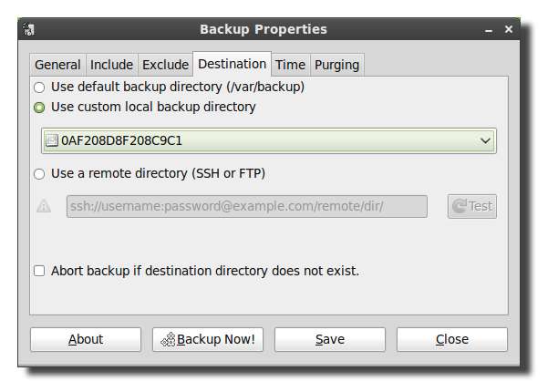
Task: Select Use a remote directory option
Action: [38, 173]
